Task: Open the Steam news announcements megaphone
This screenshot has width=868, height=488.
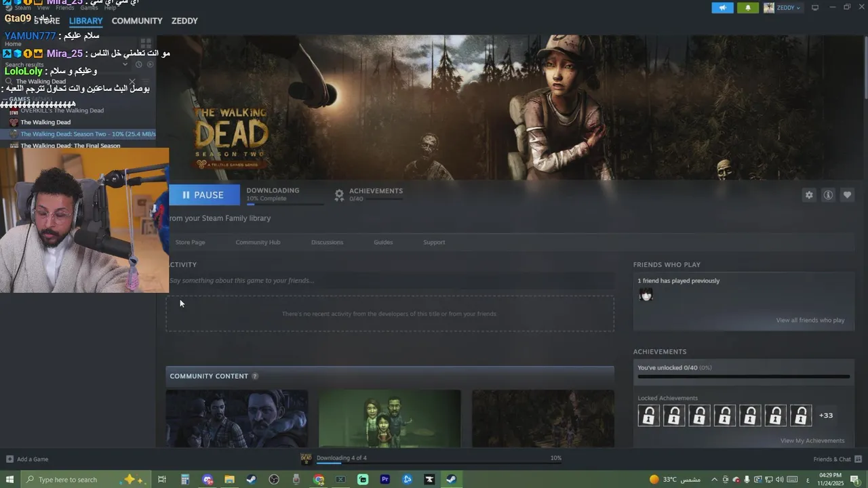Action: (x=722, y=7)
